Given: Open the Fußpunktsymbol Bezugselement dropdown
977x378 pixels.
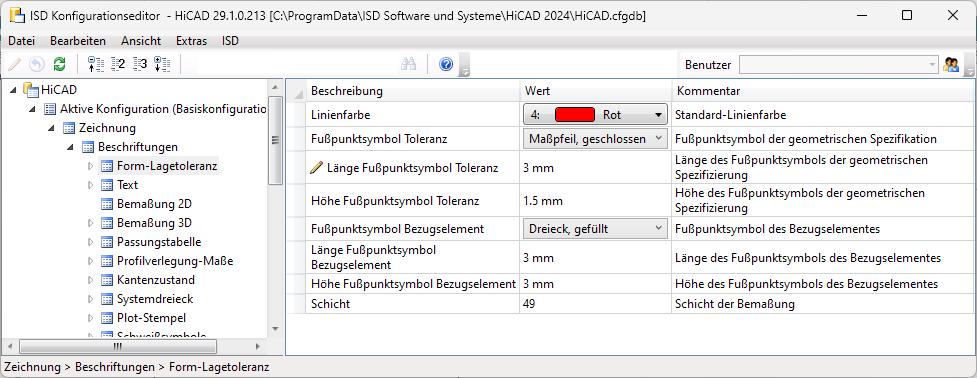Looking at the screenshot, I should [x=594, y=229].
